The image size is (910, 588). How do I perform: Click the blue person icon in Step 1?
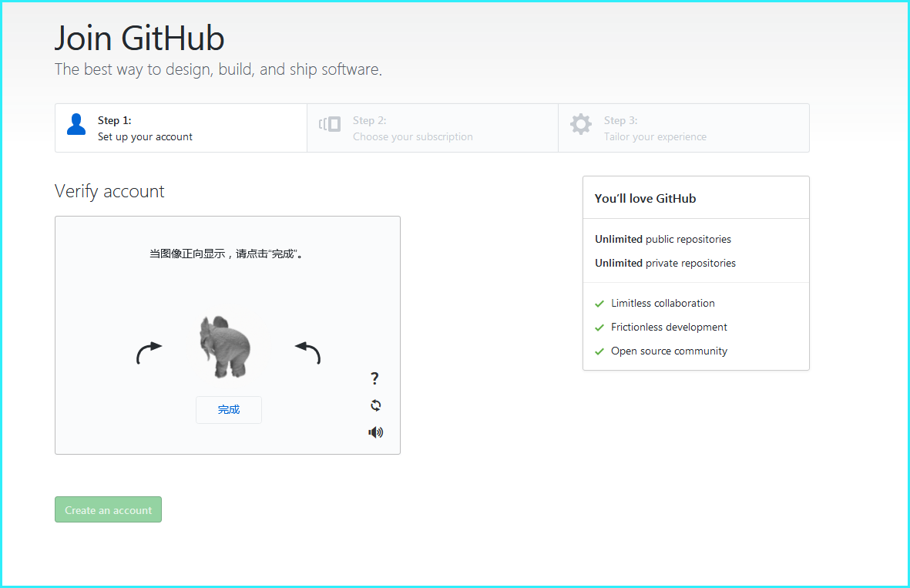[76, 124]
